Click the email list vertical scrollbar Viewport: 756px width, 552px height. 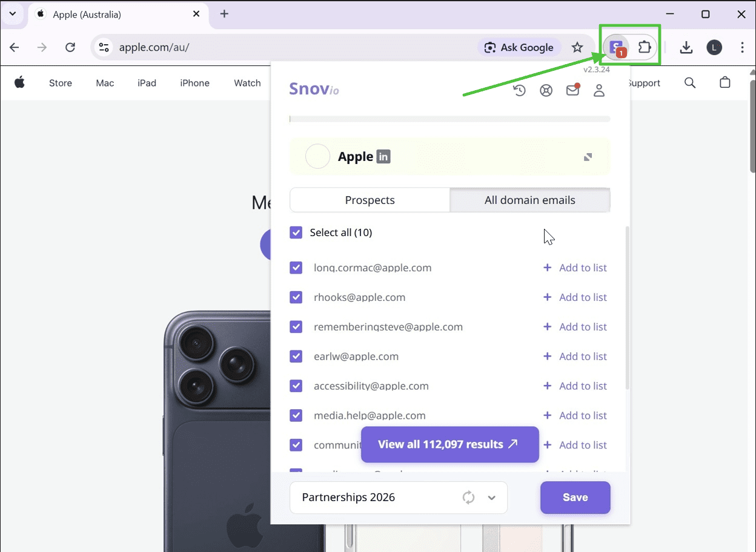pyautogui.click(x=627, y=309)
